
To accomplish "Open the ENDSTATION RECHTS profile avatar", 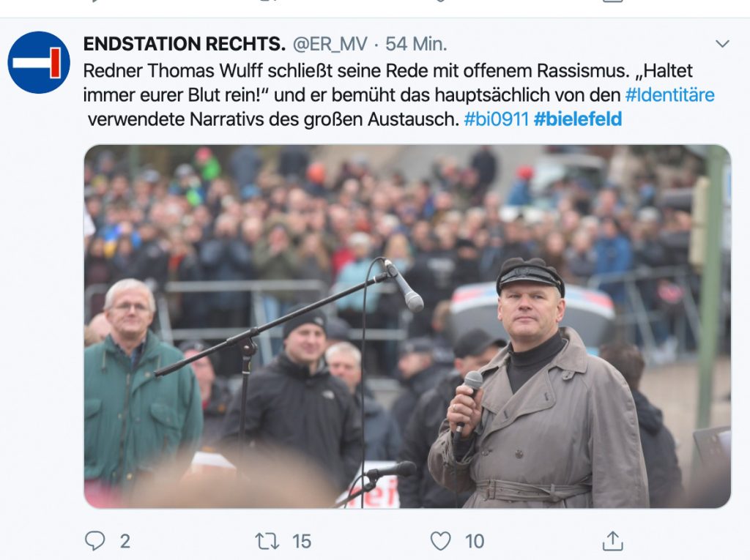I will pyautogui.click(x=39, y=62).
